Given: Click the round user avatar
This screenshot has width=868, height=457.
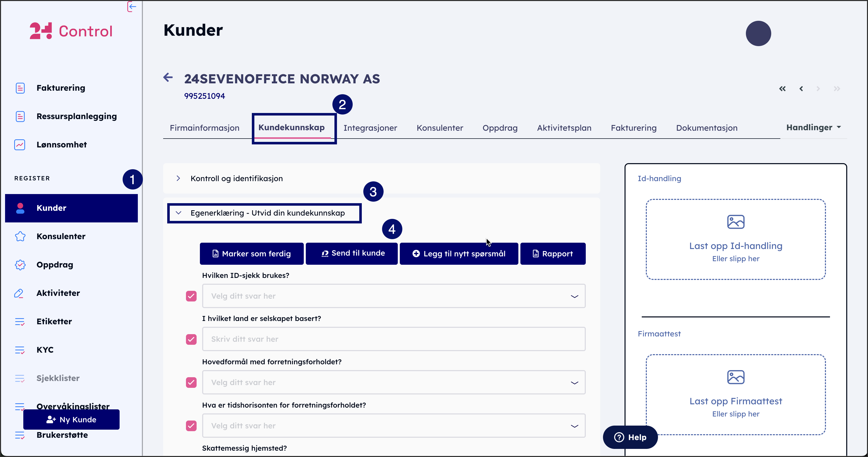Looking at the screenshot, I should click(758, 33).
